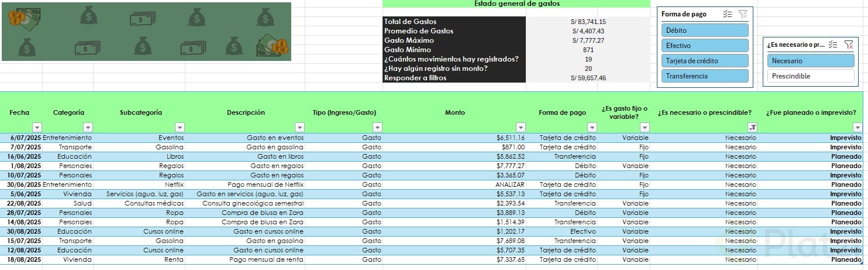
Task: Select ¿Hay algún registro sin monto? cell
Action: click(454, 69)
